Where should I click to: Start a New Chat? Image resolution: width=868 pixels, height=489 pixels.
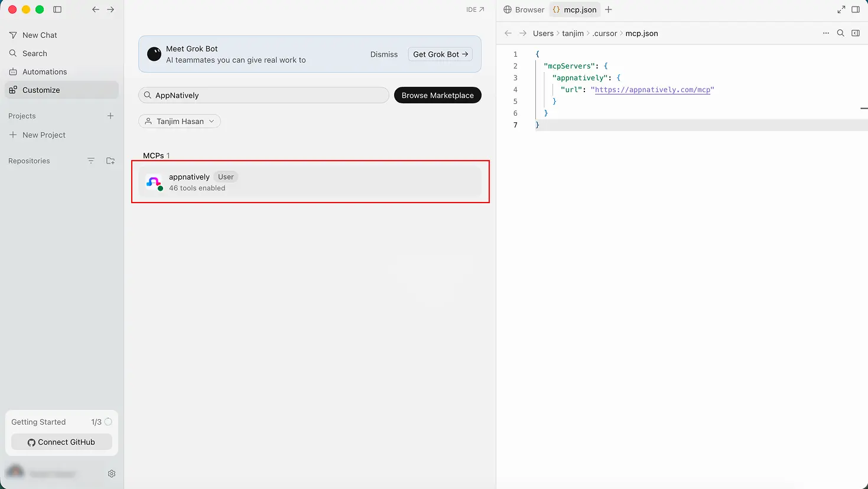coord(61,35)
